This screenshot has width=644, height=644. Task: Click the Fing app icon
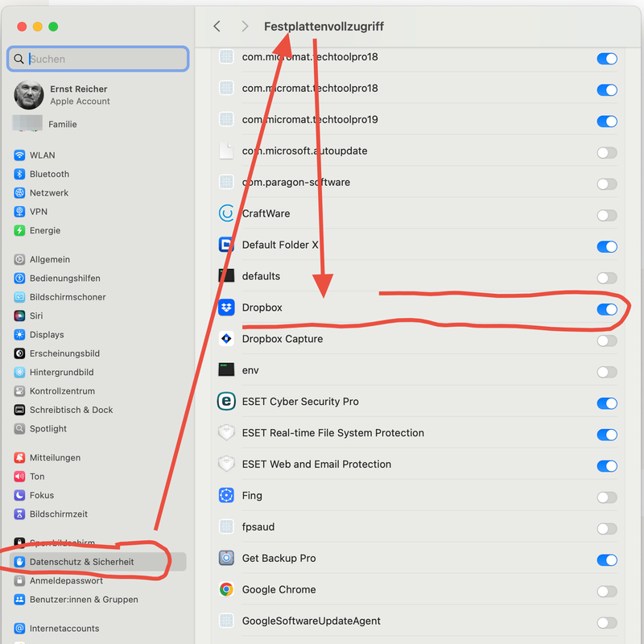pyautogui.click(x=226, y=496)
